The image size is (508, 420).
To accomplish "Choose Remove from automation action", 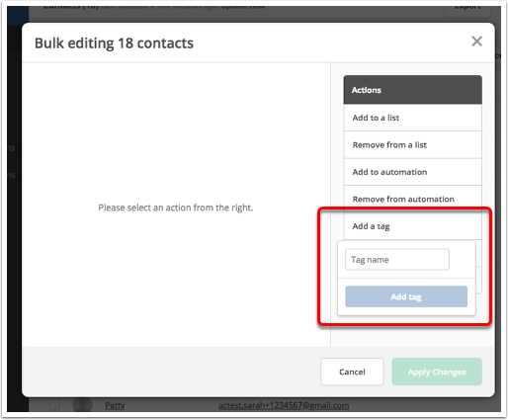I will 412,199.
